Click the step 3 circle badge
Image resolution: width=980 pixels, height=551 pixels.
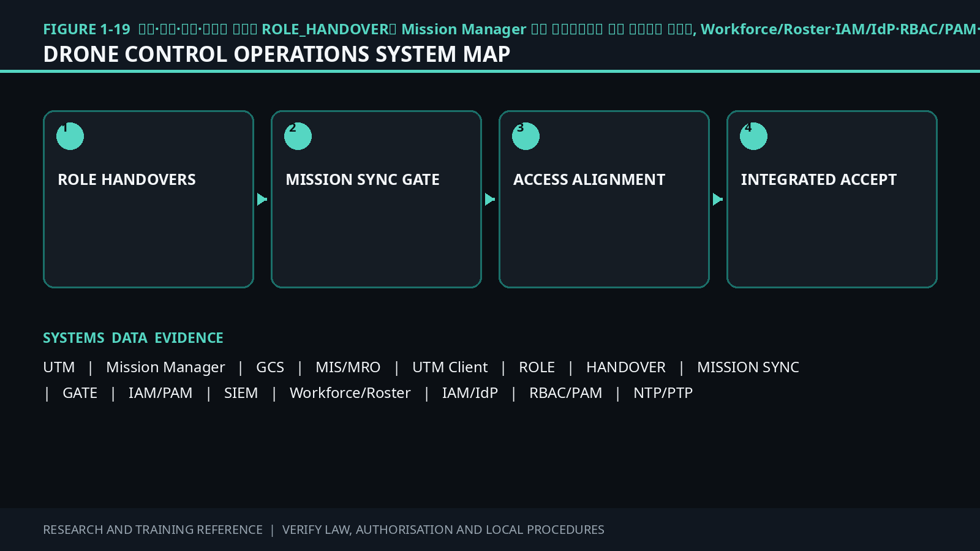[526, 136]
